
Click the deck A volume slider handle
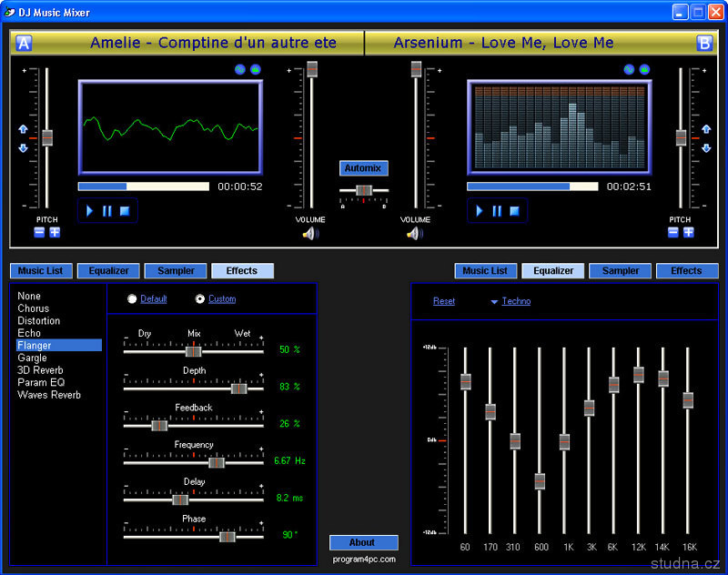coord(312,69)
